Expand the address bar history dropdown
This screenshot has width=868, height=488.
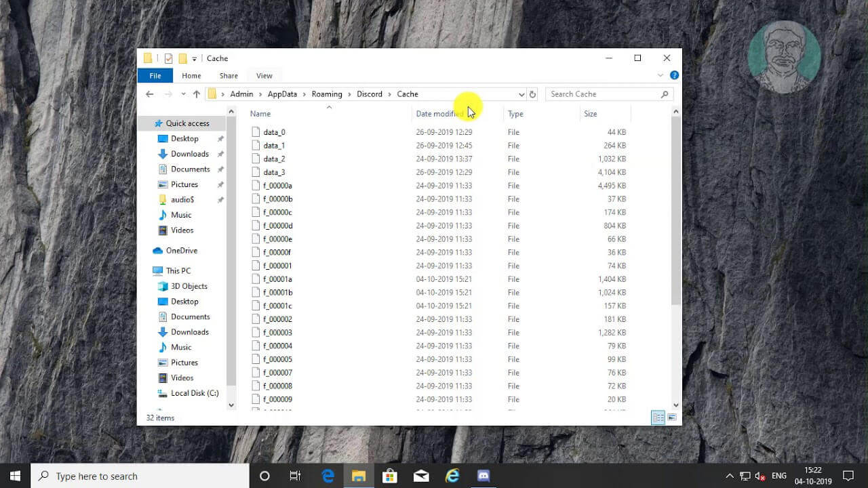click(x=521, y=94)
